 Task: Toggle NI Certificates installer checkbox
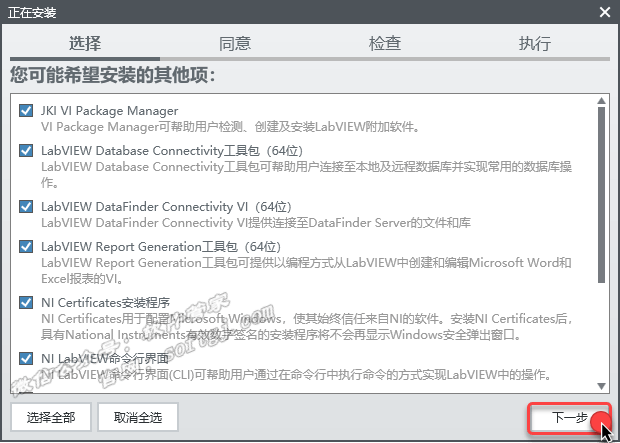pos(26,303)
